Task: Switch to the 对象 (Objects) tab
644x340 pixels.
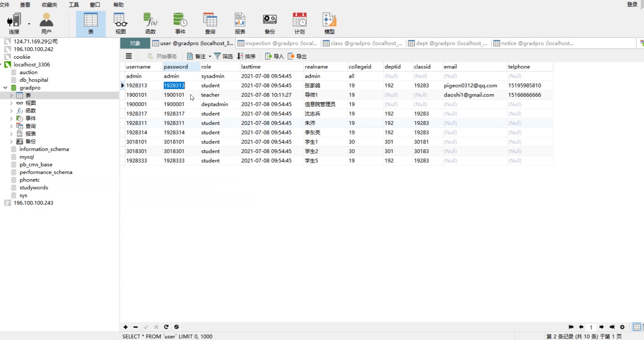Action: tap(135, 43)
